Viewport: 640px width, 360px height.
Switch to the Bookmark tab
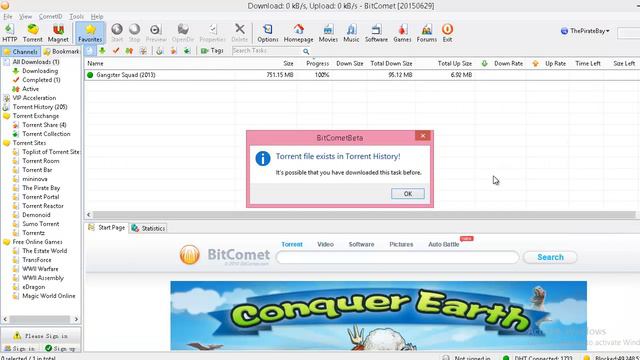click(61, 51)
